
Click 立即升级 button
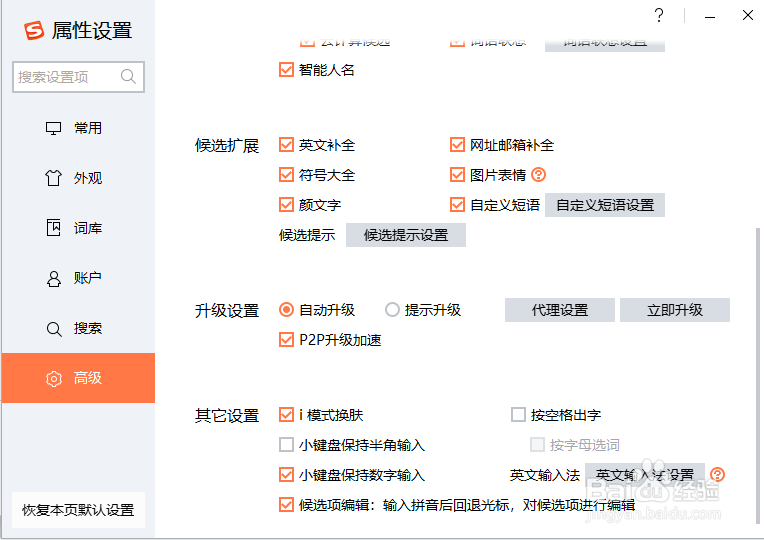point(675,310)
